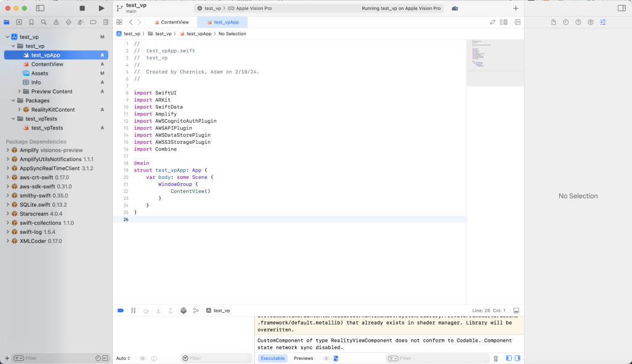Toggle breakpoints in the debug bar
The height and width of the screenshot is (364, 632).
click(x=121, y=310)
